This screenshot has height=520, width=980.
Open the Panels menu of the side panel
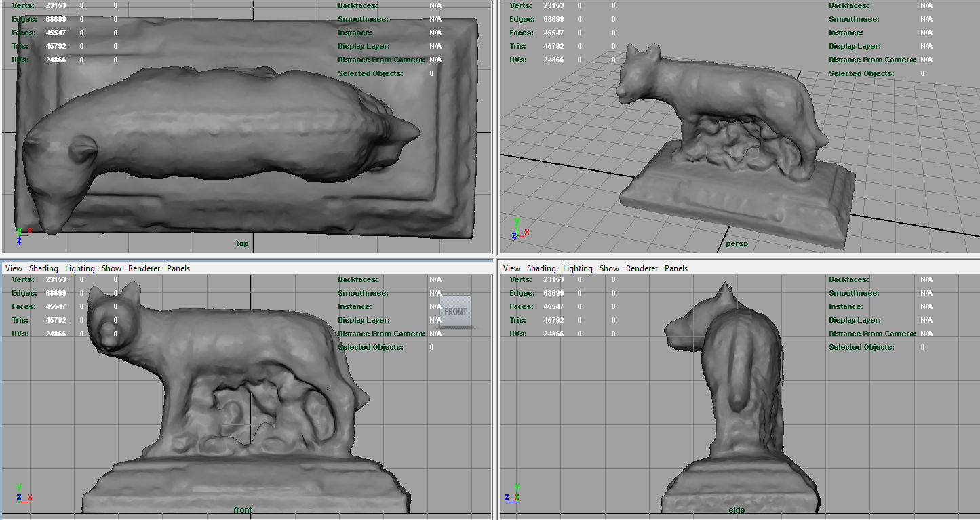676,268
